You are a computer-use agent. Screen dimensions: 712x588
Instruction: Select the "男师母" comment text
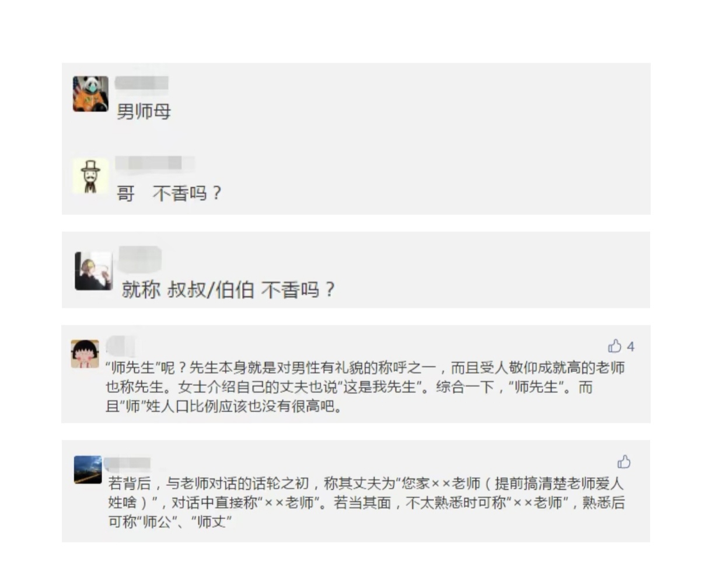[x=144, y=111]
